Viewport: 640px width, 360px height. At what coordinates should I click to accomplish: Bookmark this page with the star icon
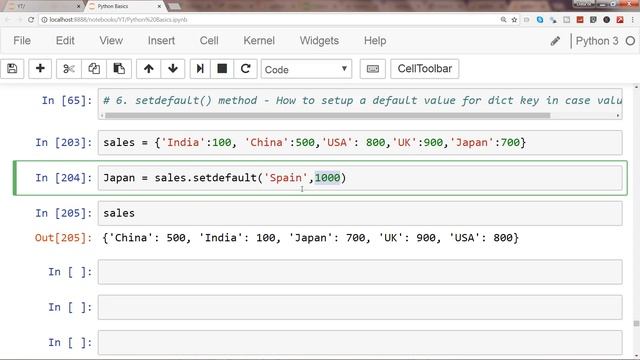click(x=514, y=20)
